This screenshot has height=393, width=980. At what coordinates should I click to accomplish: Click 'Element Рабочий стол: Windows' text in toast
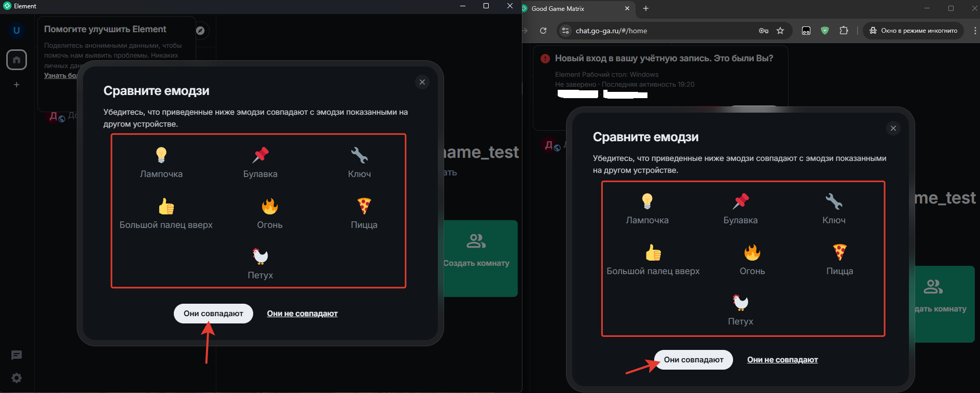coord(607,74)
